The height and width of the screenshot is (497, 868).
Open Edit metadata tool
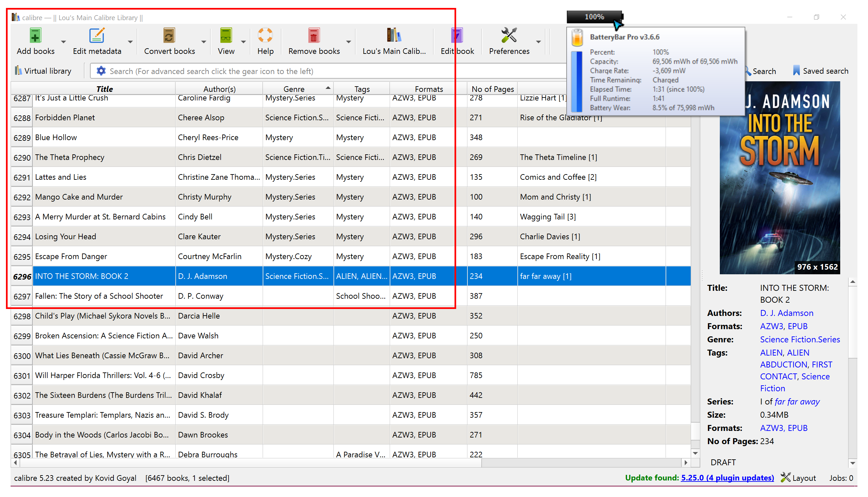[97, 36]
